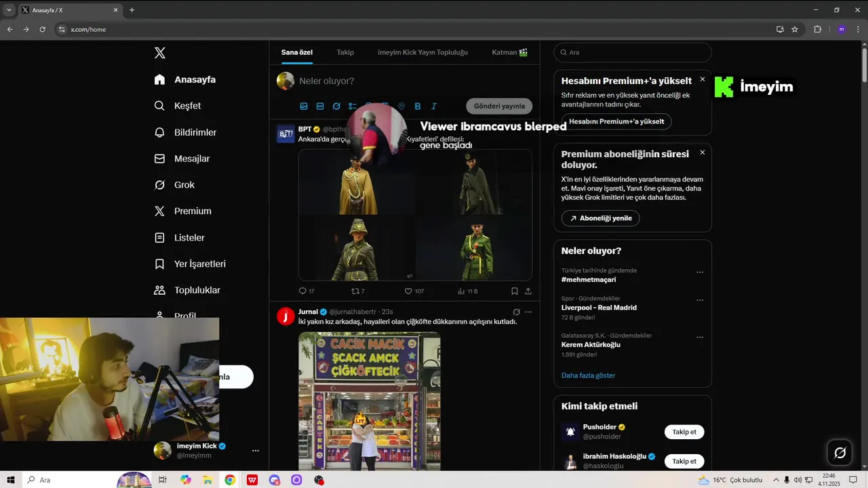Focus the Ara search box on X
This screenshot has height=488, width=868.
(x=633, y=52)
